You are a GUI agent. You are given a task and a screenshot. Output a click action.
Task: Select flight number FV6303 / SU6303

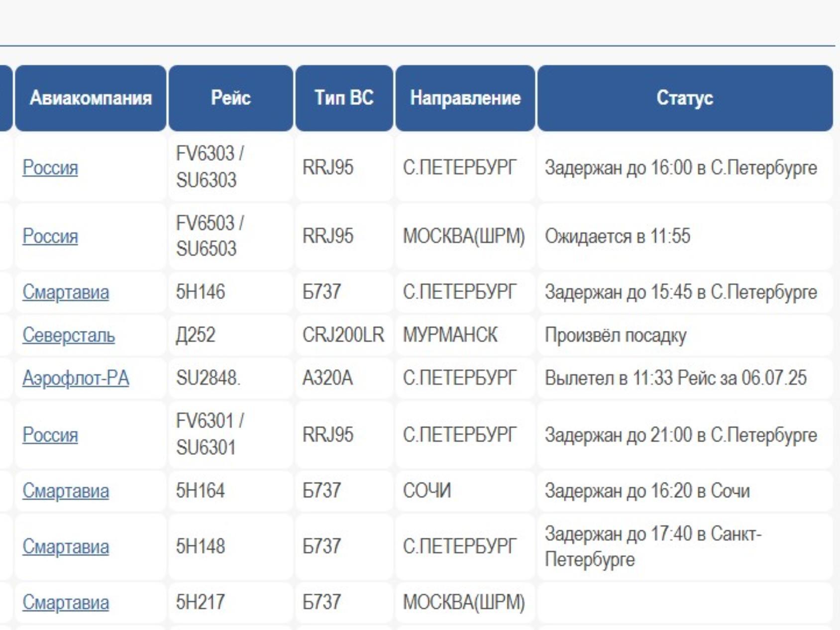coord(210,167)
